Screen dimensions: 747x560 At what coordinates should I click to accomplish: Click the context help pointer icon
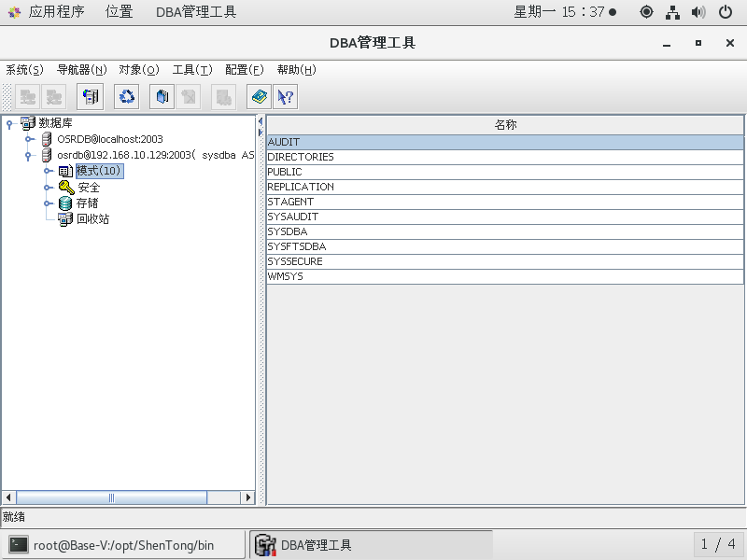point(285,96)
